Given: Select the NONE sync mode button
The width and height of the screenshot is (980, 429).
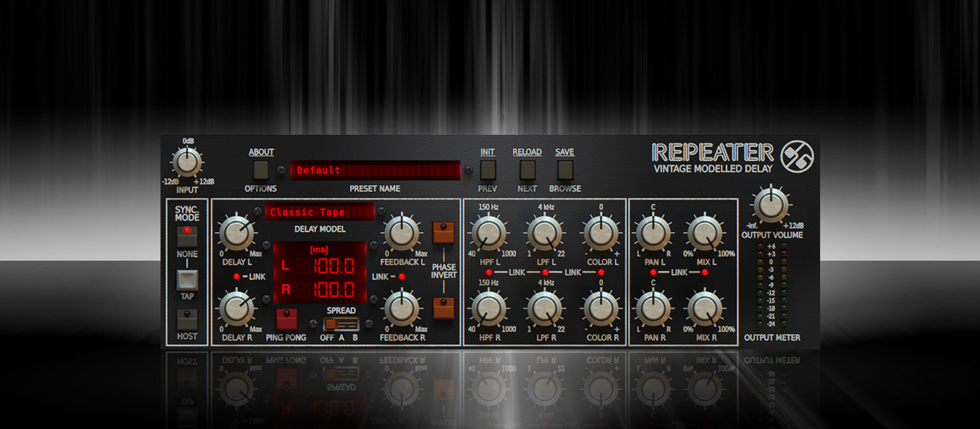Looking at the screenshot, I should pos(187,236).
